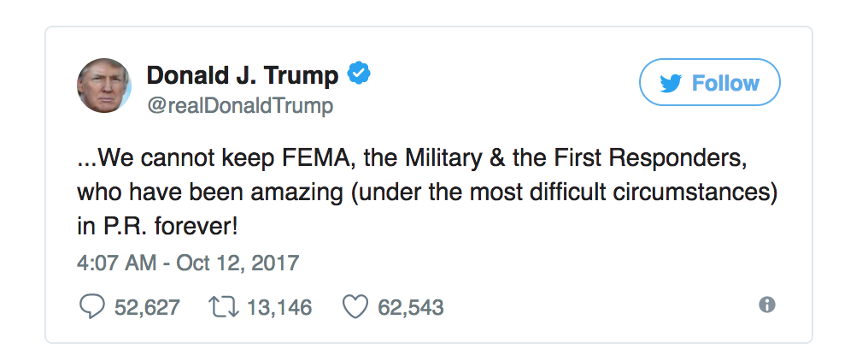The width and height of the screenshot is (868, 361).
Task: Like the tweet with the heart icon
Action: pyautogui.click(x=355, y=306)
